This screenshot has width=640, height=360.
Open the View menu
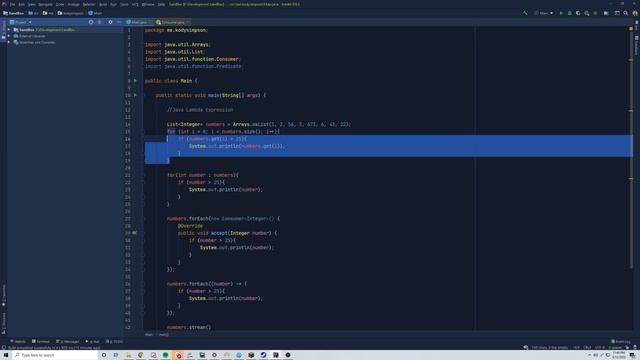[31, 4]
